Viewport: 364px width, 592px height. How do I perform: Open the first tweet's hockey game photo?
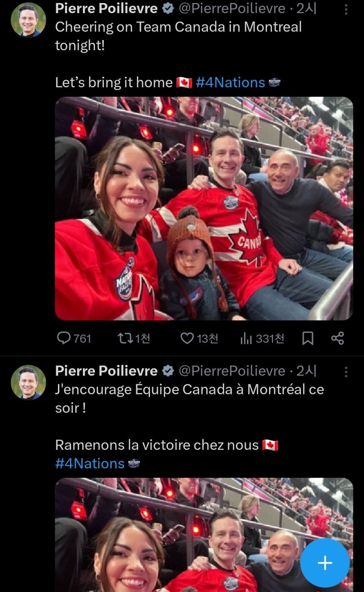[x=204, y=208]
